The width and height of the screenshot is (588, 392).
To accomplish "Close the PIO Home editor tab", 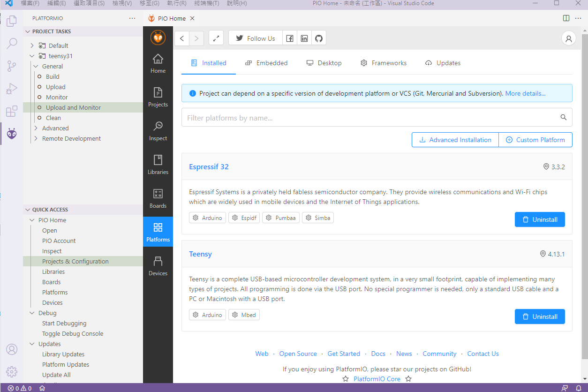I will point(192,18).
